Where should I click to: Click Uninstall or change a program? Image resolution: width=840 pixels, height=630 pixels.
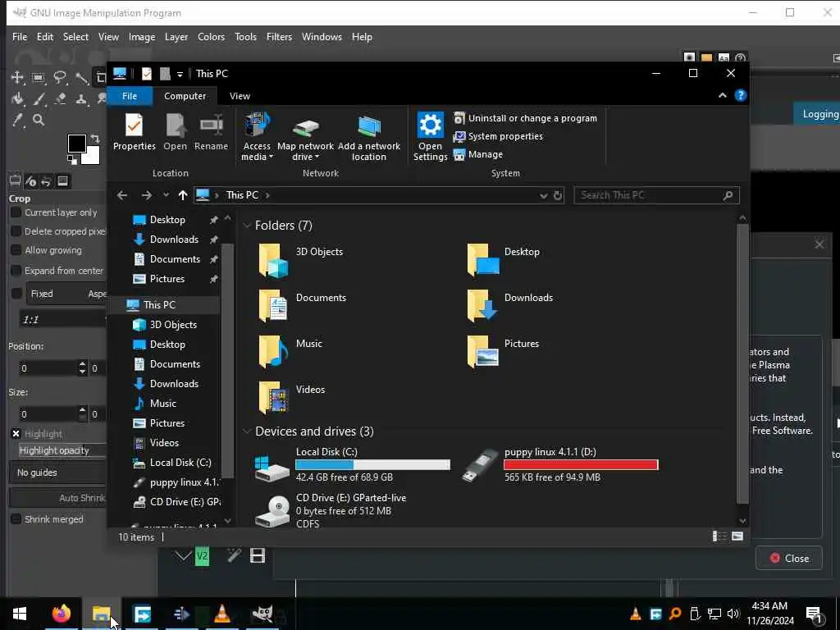pos(525,118)
